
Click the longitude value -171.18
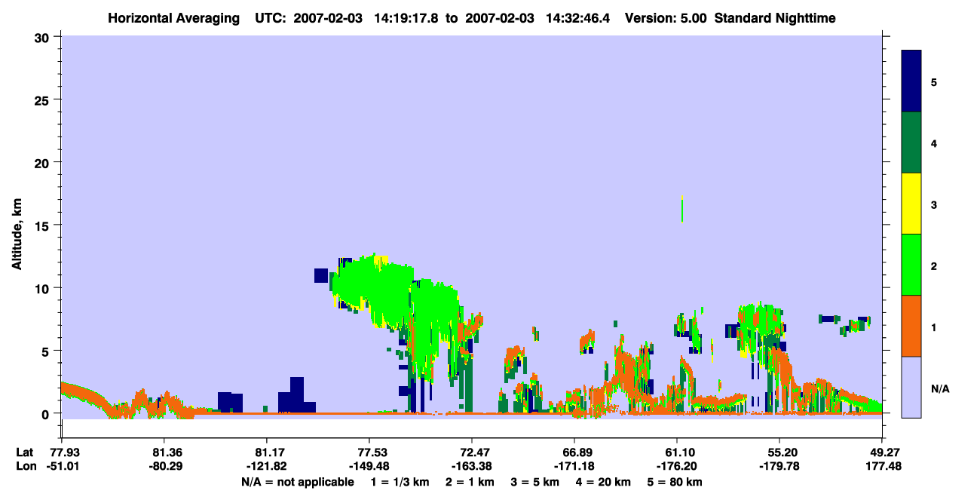tap(574, 466)
